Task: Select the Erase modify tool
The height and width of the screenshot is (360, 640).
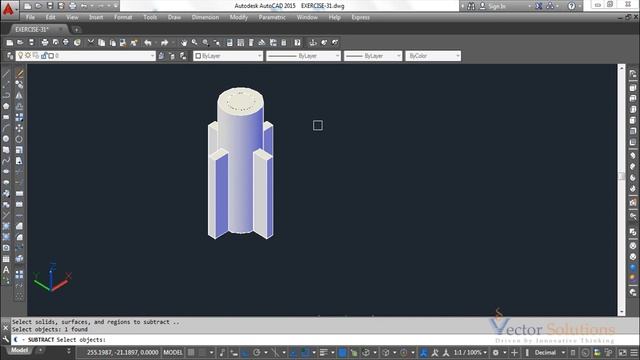Action: click(19, 73)
